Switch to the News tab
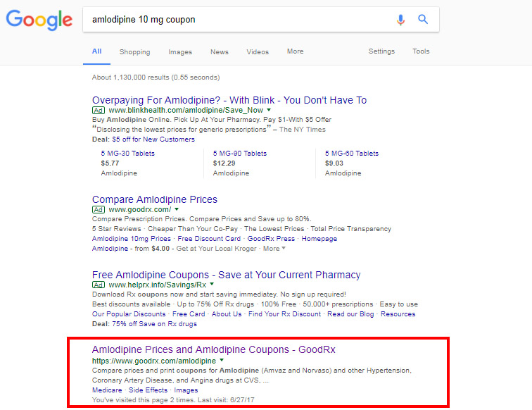Image resolution: width=532 pixels, height=410 pixels. (x=219, y=52)
